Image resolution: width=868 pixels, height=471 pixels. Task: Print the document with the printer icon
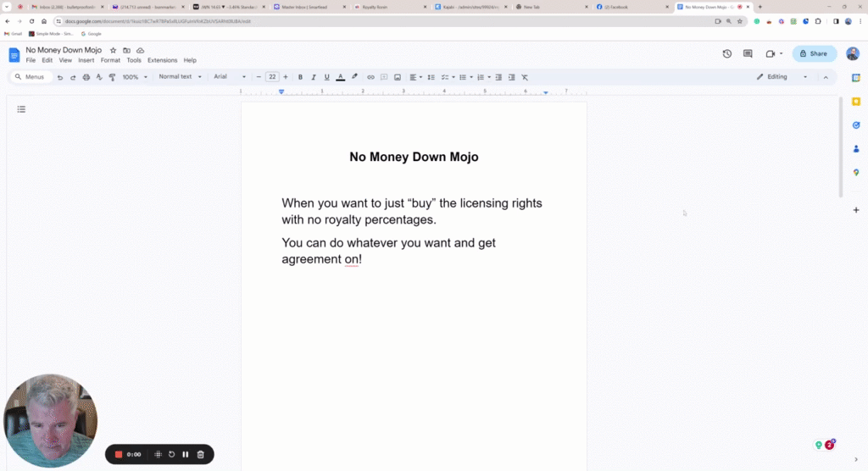pyautogui.click(x=86, y=77)
